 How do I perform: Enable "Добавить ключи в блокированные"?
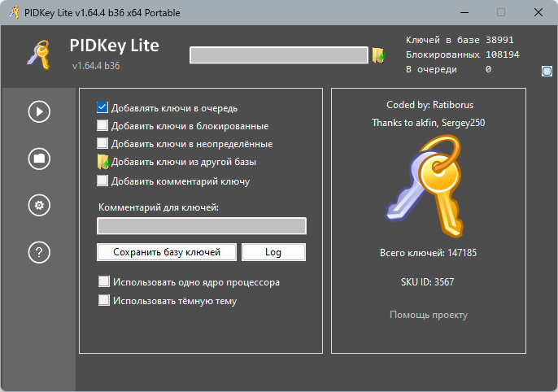tap(102, 125)
